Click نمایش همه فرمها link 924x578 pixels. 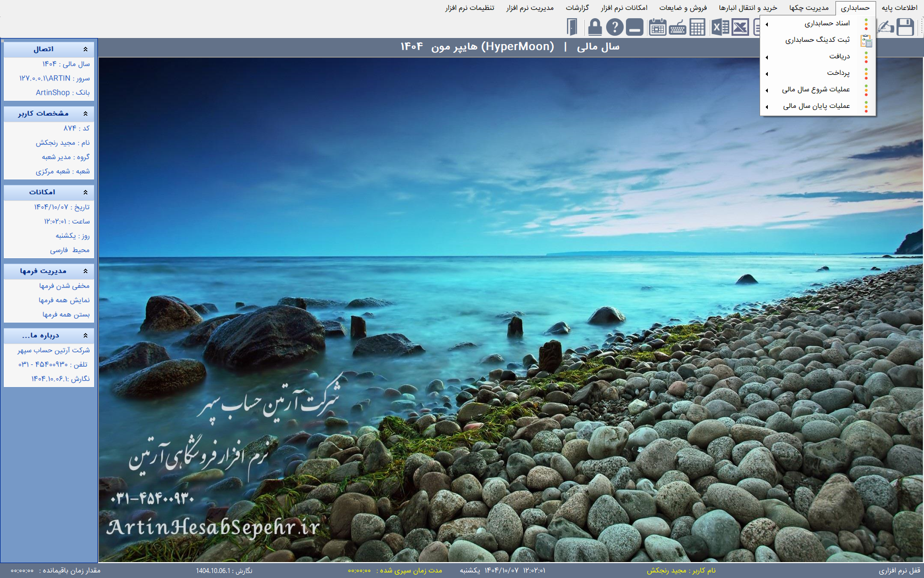64,300
